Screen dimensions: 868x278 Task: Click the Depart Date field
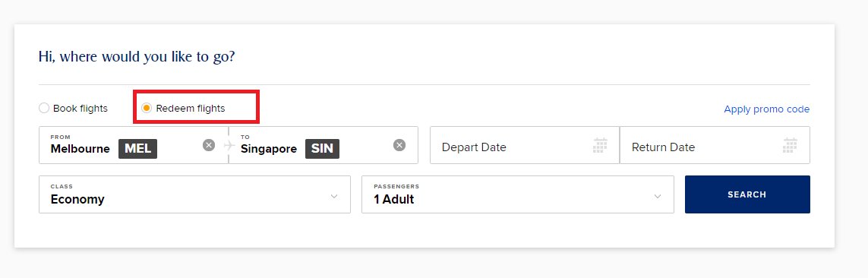click(525, 145)
